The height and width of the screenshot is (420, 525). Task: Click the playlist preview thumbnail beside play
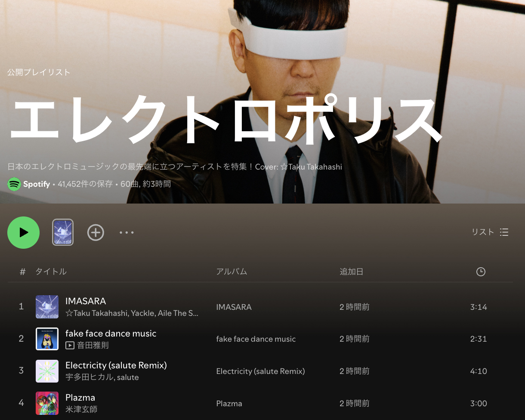63,232
